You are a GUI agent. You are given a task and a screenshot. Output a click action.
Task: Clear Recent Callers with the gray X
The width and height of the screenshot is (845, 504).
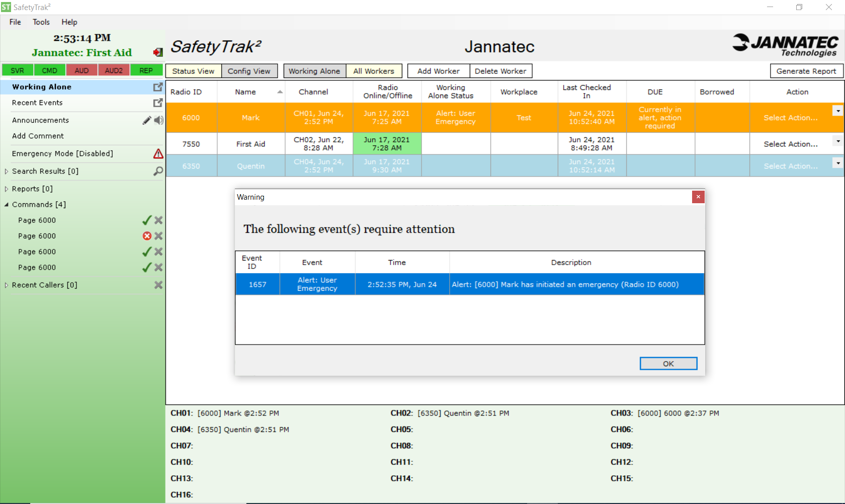pyautogui.click(x=158, y=285)
